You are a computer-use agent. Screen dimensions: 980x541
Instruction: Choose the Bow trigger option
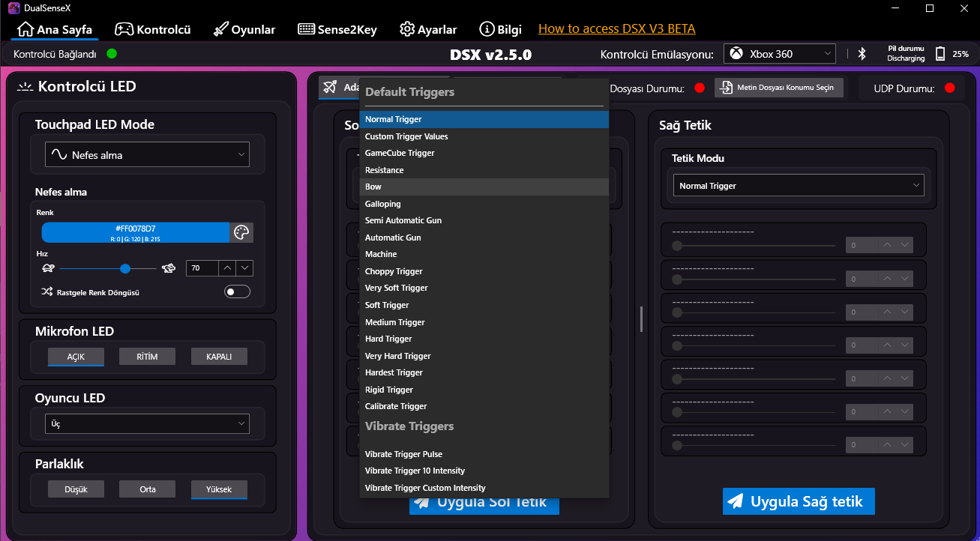(484, 187)
